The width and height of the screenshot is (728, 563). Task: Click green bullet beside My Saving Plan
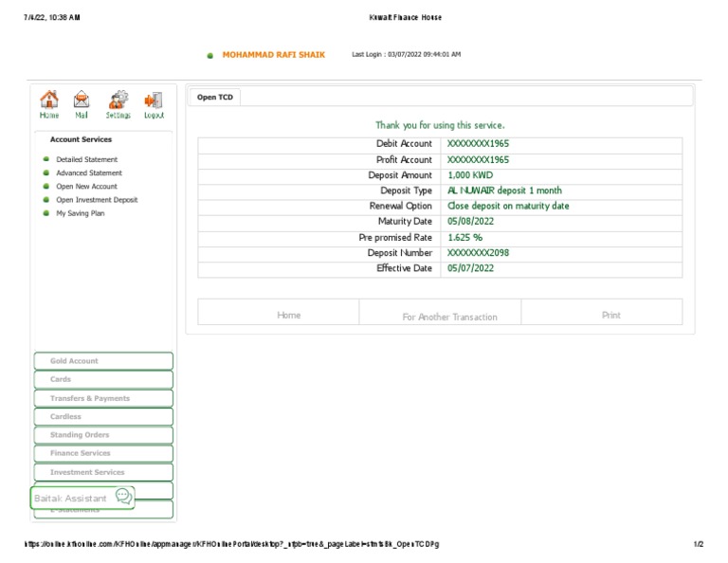(45, 213)
